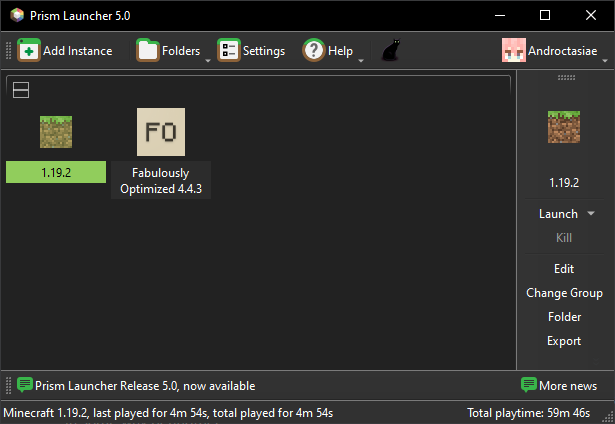The image size is (615, 424).
Task: Open the account selector dropdown arrow
Action: pyautogui.click(x=603, y=60)
